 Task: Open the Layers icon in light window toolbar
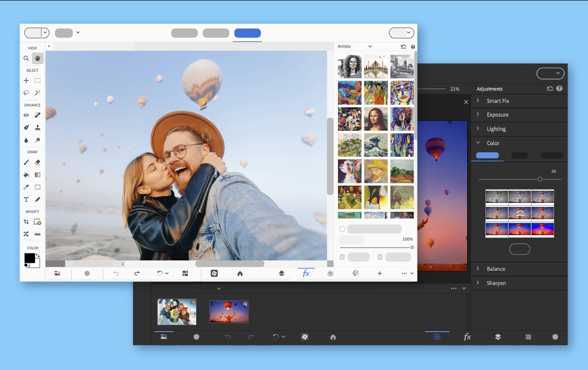pyautogui.click(x=281, y=273)
